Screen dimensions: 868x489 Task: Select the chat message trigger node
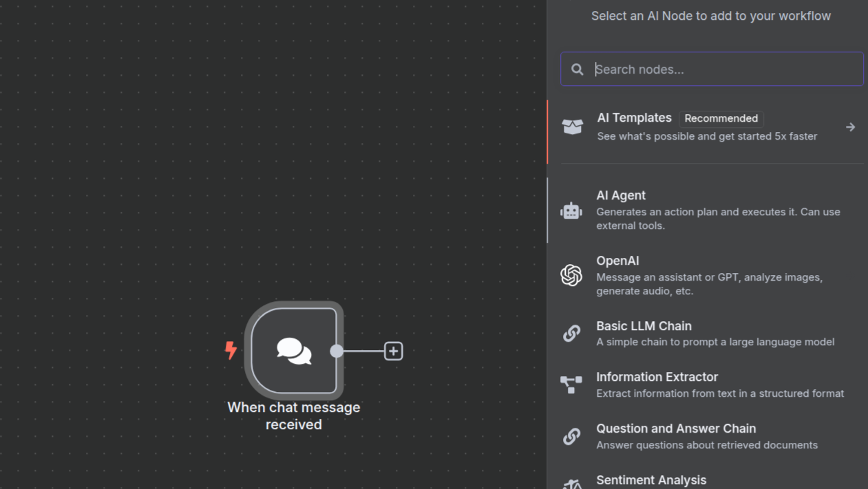pos(294,351)
